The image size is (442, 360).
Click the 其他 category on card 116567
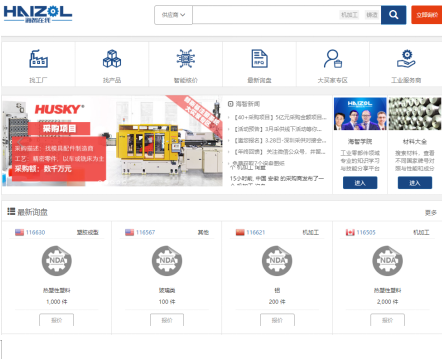(203, 232)
